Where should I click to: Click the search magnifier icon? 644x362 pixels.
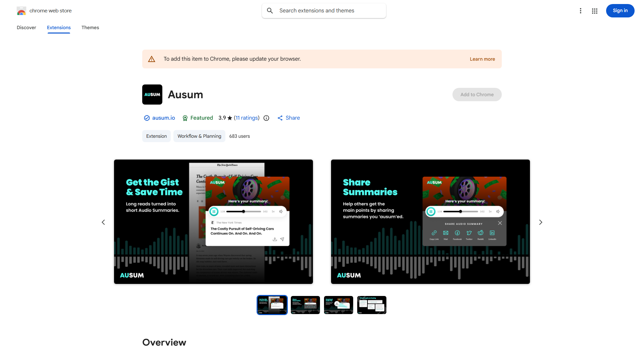[270, 11]
